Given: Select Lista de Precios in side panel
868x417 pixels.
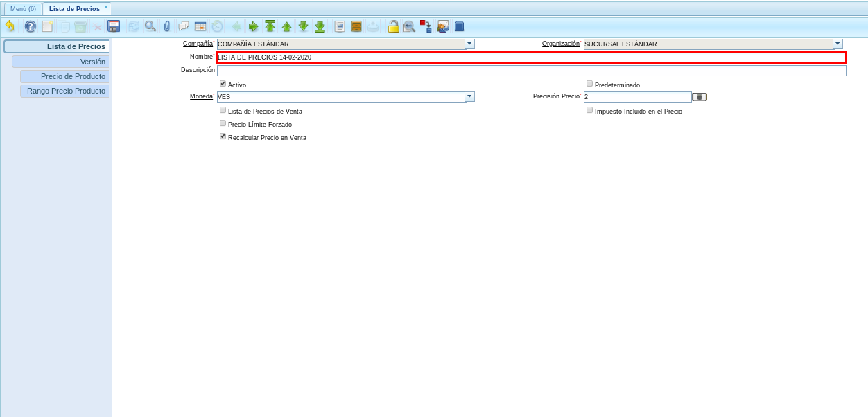Looking at the screenshot, I should tap(57, 46).
